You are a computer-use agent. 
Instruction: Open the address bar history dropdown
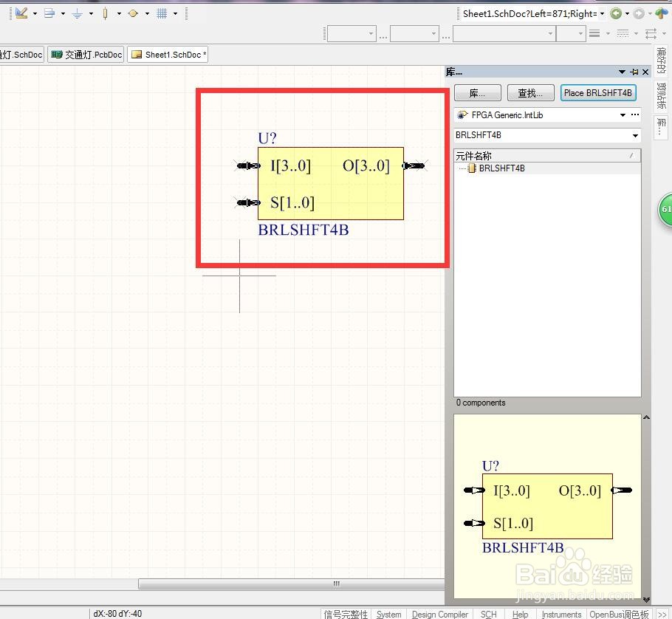[x=602, y=14]
